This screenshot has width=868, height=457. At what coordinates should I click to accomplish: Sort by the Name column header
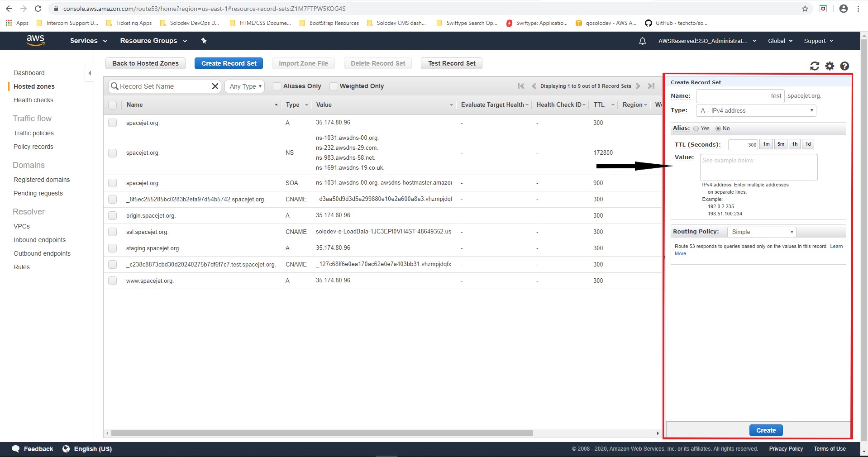click(x=135, y=105)
